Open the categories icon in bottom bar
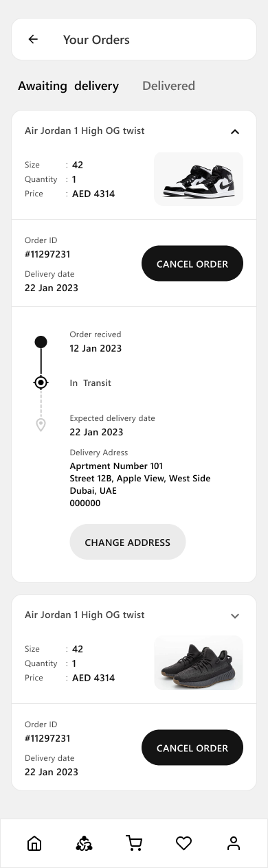Image resolution: width=268 pixels, height=868 pixels. pyautogui.click(x=84, y=843)
